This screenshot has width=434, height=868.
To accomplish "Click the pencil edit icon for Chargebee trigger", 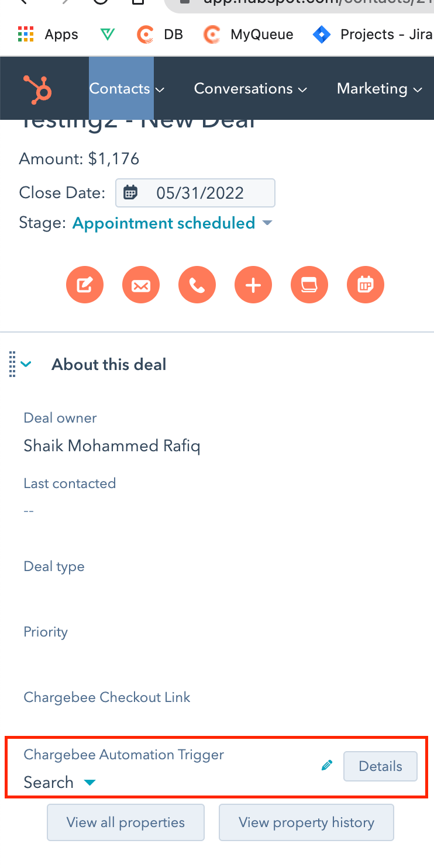I will click(x=327, y=765).
